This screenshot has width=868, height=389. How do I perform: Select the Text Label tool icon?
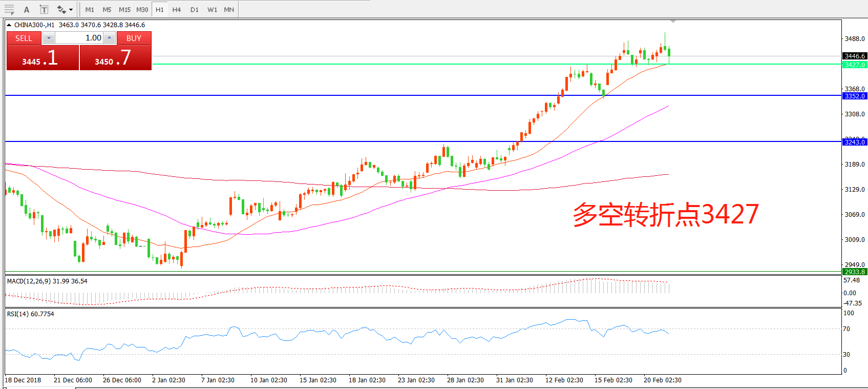point(44,9)
